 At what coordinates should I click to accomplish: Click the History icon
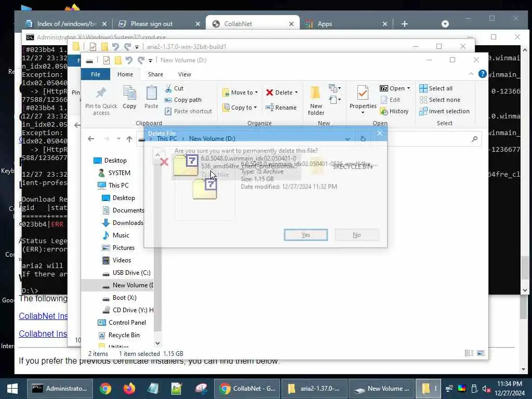click(x=384, y=111)
